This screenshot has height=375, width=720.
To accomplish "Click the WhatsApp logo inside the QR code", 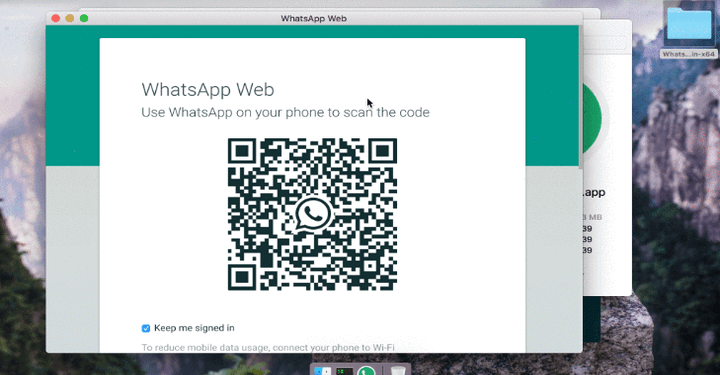I will (x=312, y=214).
